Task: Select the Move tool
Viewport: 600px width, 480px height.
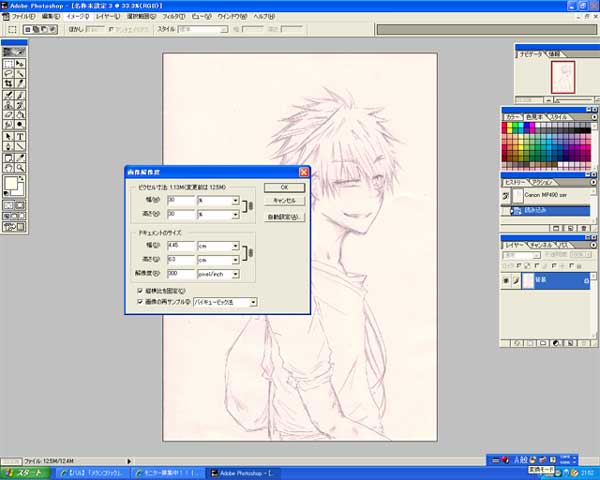Action: click(20, 62)
